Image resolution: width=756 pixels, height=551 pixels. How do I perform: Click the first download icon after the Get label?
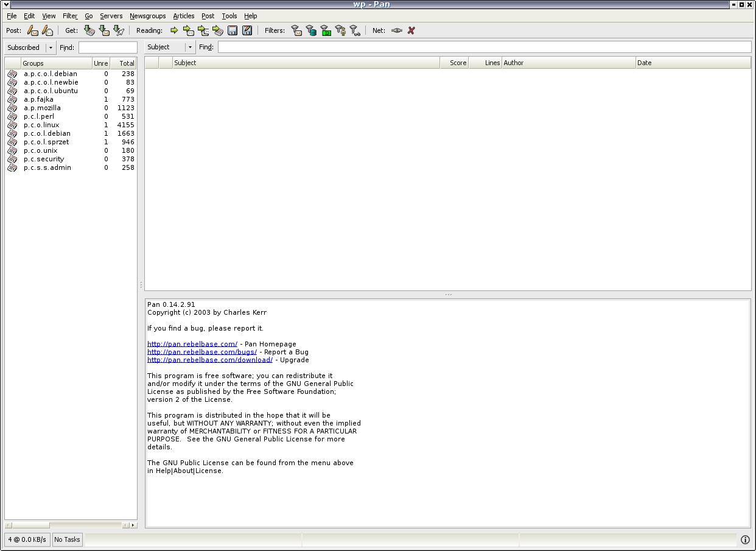89,30
